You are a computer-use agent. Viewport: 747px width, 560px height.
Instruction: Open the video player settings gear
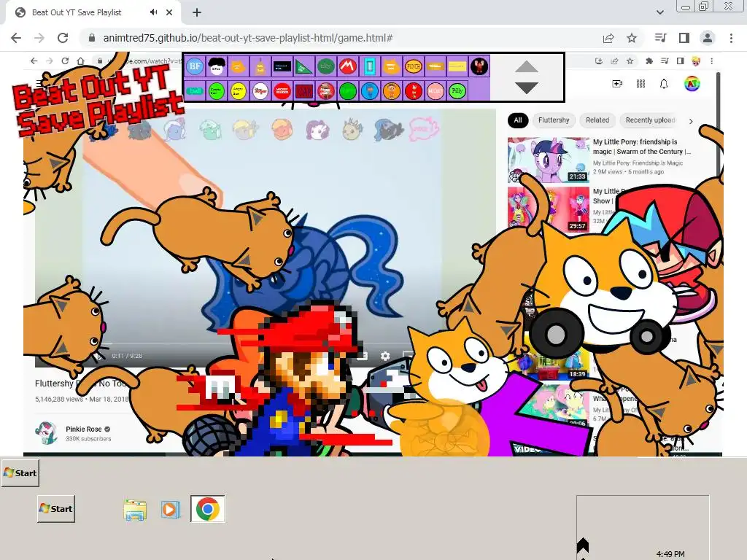[385, 356]
